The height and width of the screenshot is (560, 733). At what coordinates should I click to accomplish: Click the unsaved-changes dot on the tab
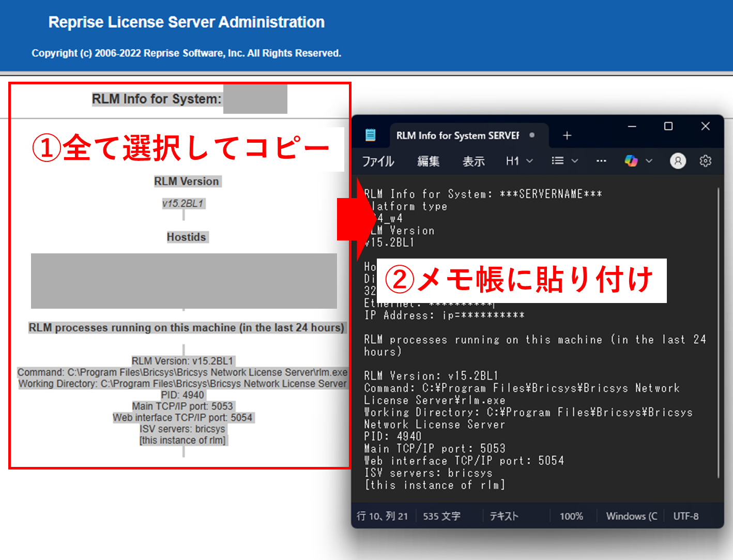(532, 135)
